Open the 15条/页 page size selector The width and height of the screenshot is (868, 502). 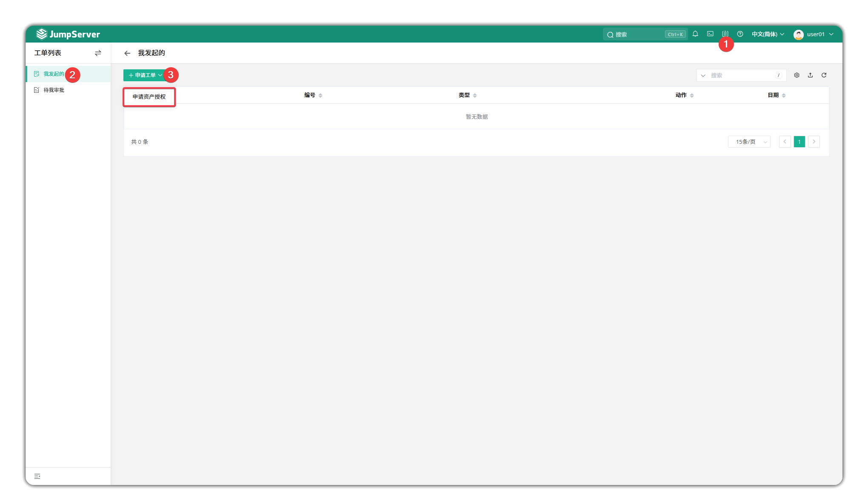pyautogui.click(x=749, y=142)
